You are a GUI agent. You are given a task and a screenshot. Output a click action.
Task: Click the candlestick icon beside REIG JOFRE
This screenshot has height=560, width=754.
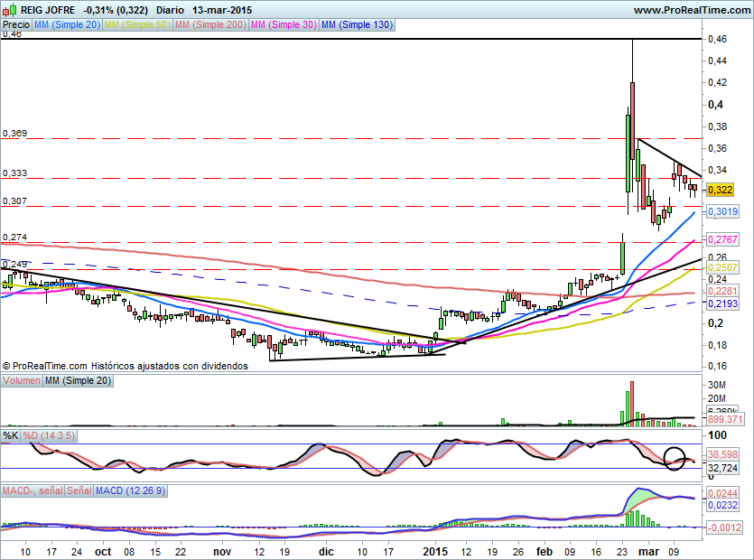[9, 10]
